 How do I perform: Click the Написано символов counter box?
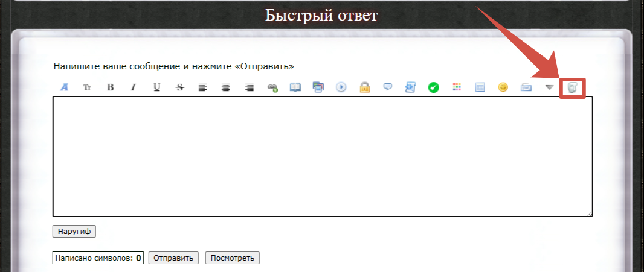pos(98,258)
